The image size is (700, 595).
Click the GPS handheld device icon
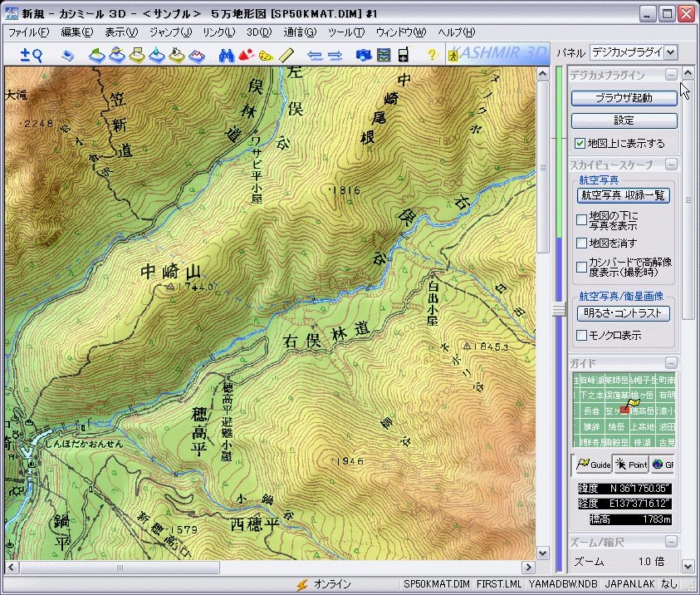coord(404,54)
